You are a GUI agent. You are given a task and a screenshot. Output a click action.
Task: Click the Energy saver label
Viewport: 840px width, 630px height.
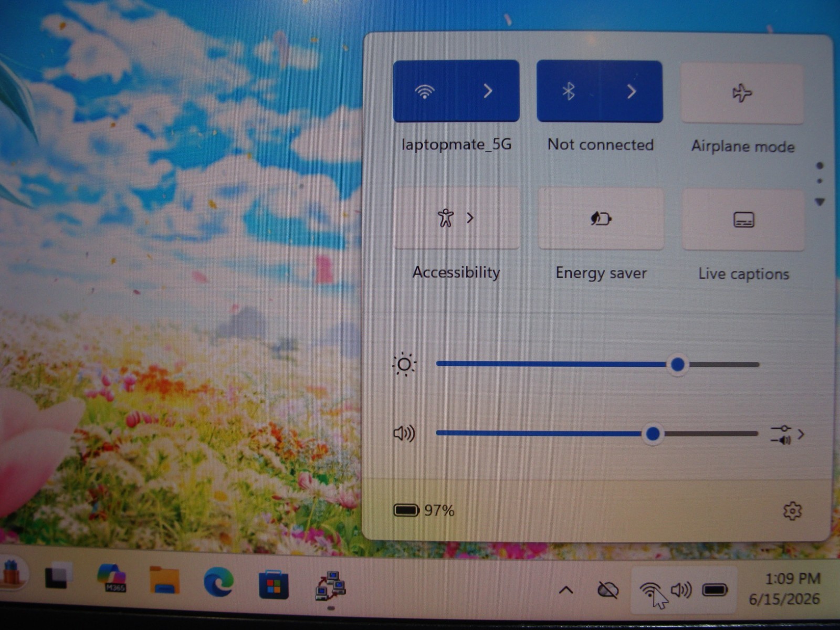point(601,273)
